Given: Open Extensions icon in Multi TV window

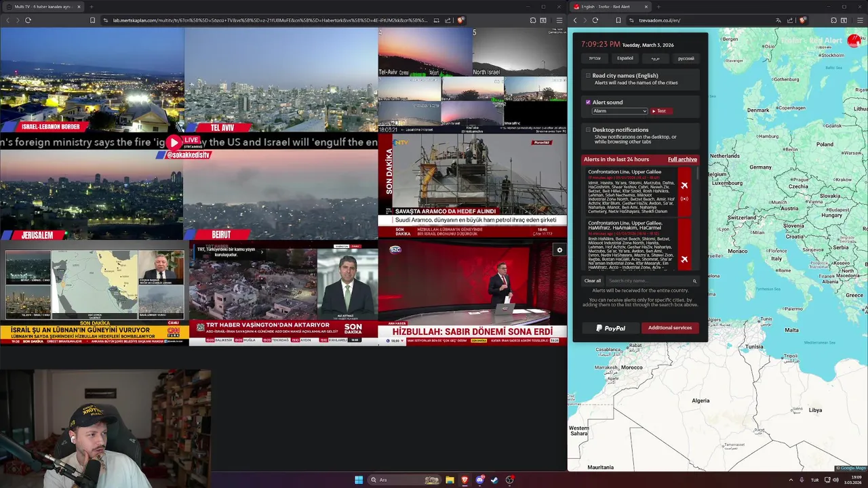Looking at the screenshot, I should (x=533, y=20).
